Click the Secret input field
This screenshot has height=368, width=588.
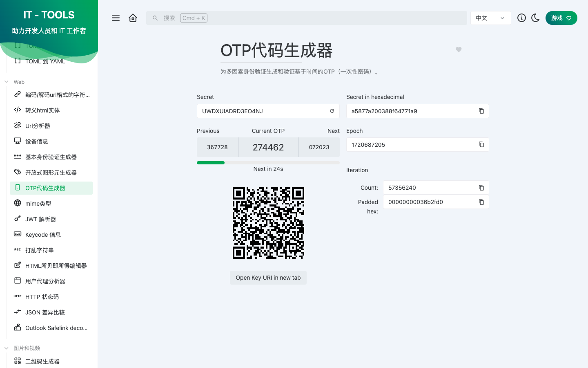pyautogui.click(x=263, y=111)
